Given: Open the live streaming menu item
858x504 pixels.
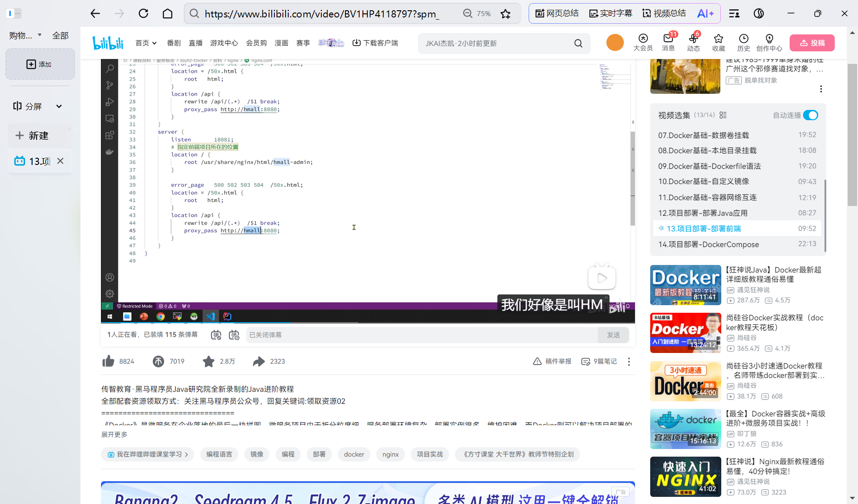Looking at the screenshot, I should (x=195, y=43).
